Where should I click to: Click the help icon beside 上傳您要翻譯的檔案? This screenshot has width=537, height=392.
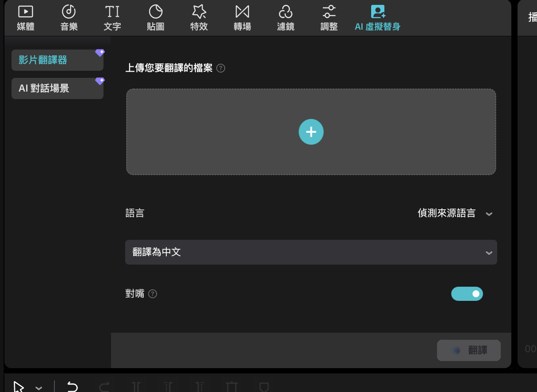click(221, 69)
